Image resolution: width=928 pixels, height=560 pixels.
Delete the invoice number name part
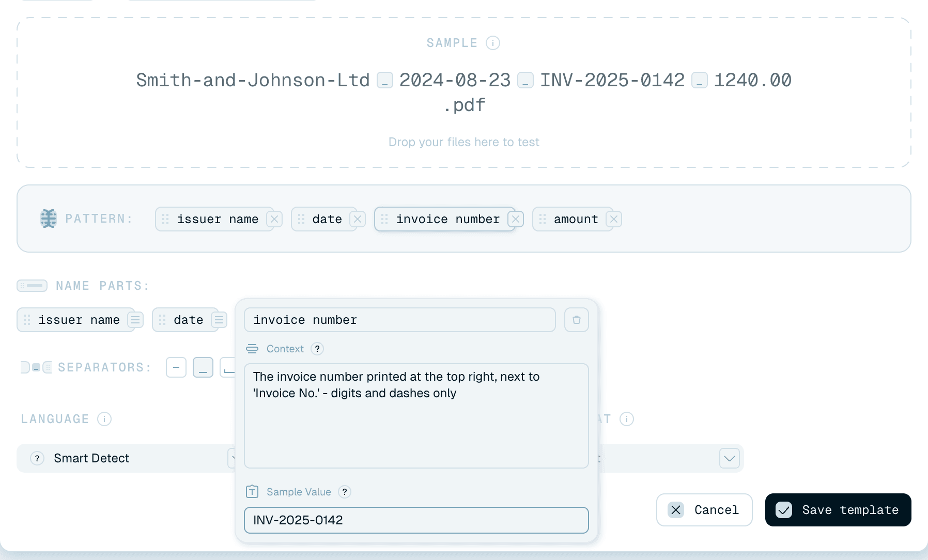(577, 320)
